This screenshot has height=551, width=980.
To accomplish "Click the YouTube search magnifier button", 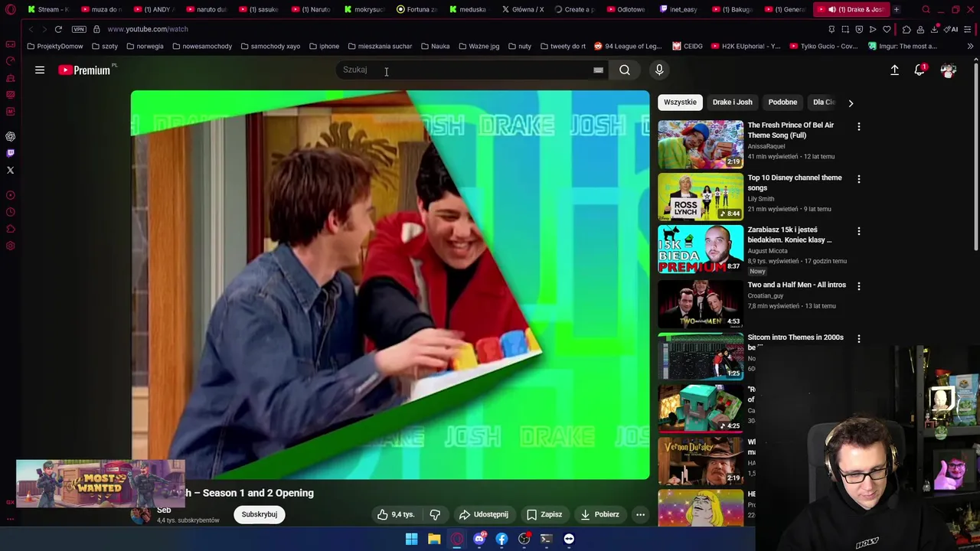I will point(625,70).
